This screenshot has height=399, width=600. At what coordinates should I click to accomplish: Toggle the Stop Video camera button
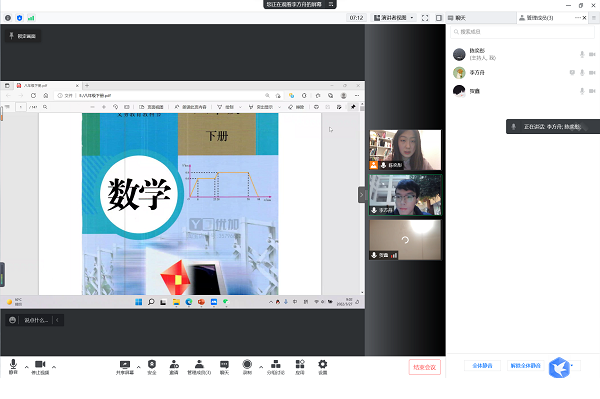click(40, 365)
